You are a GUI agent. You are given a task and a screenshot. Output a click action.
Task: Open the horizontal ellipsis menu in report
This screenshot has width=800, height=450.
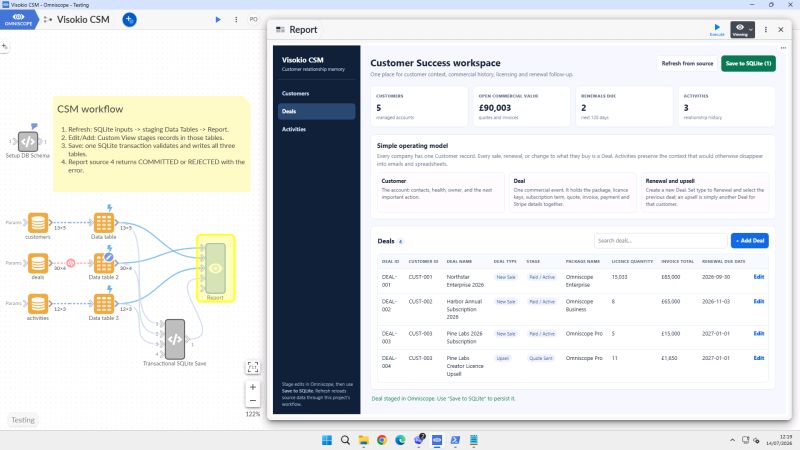click(783, 48)
